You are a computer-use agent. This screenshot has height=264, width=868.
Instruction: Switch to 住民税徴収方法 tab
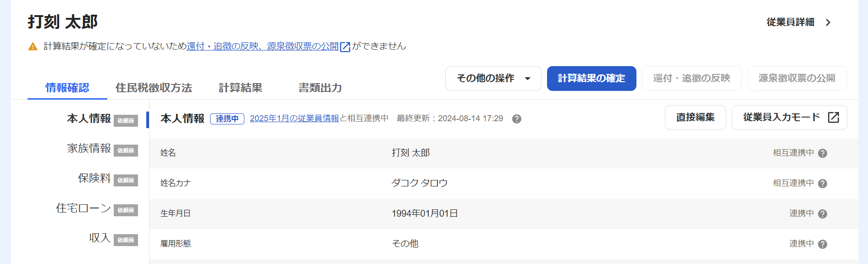click(x=154, y=88)
